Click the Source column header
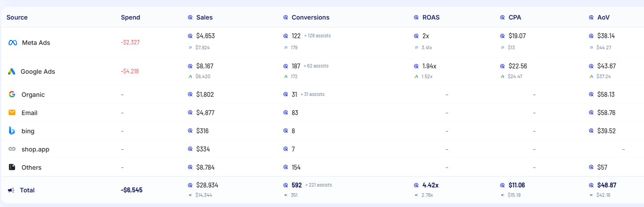Screen dimensions: 644x207 pyautogui.click(x=17, y=18)
